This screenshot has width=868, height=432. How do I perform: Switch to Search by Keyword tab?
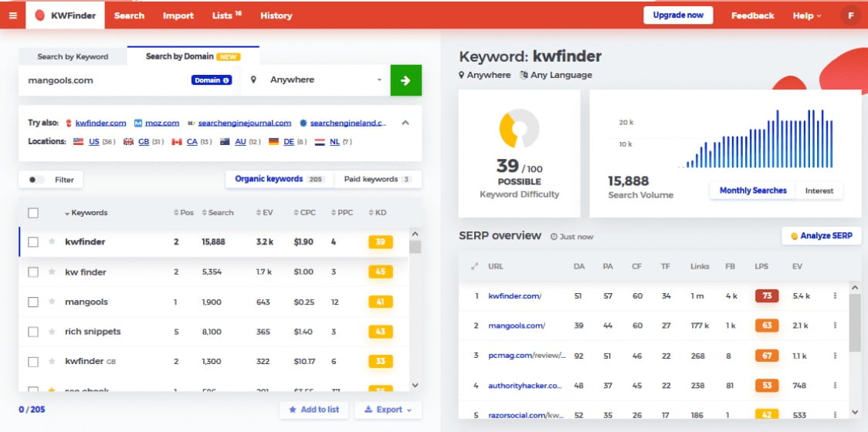[x=73, y=56]
